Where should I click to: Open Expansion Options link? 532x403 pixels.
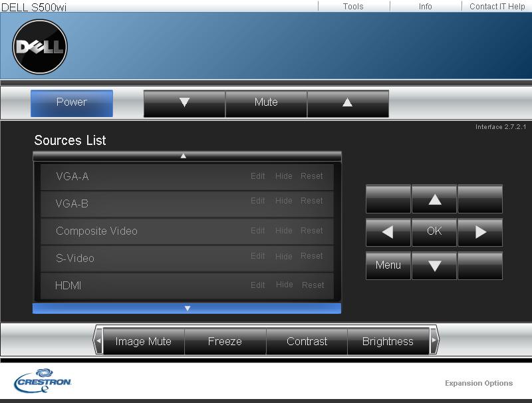(479, 383)
